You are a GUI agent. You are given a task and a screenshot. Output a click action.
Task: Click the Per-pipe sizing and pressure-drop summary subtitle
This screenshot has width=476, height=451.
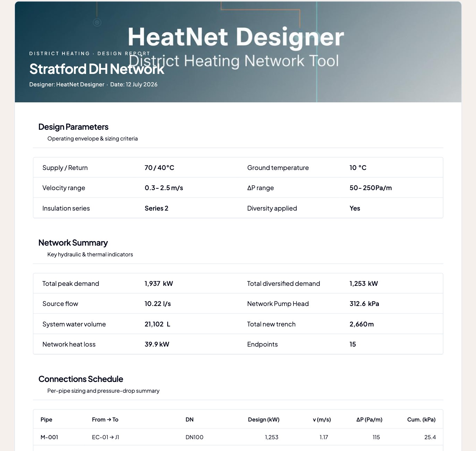pyautogui.click(x=103, y=391)
